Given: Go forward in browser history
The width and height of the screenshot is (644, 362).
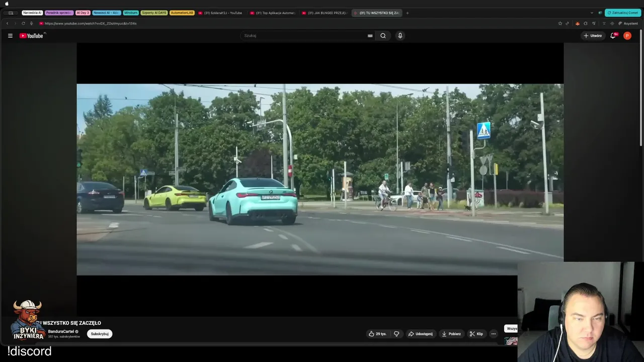Looking at the screenshot, I should click(15, 24).
